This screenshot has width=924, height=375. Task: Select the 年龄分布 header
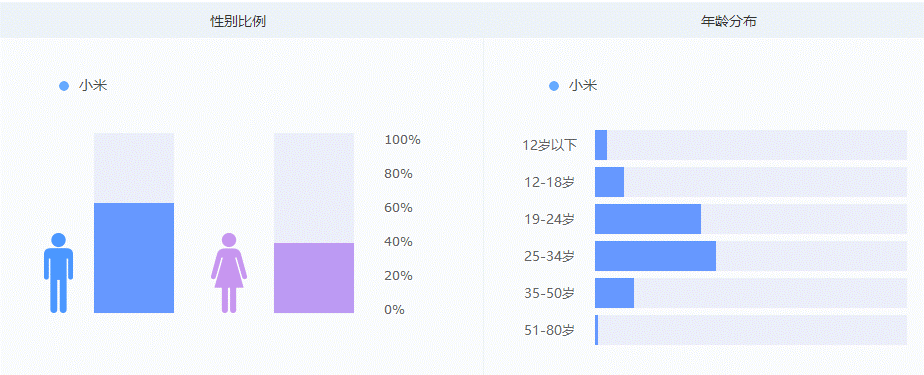pyautogui.click(x=728, y=22)
